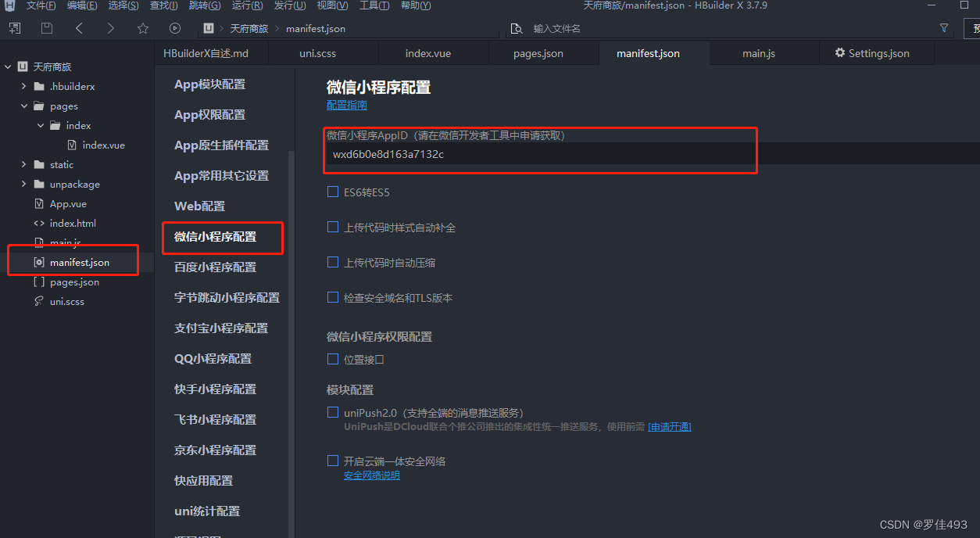Collapse the pages folder arrow
The image size is (980, 538).
23,106
